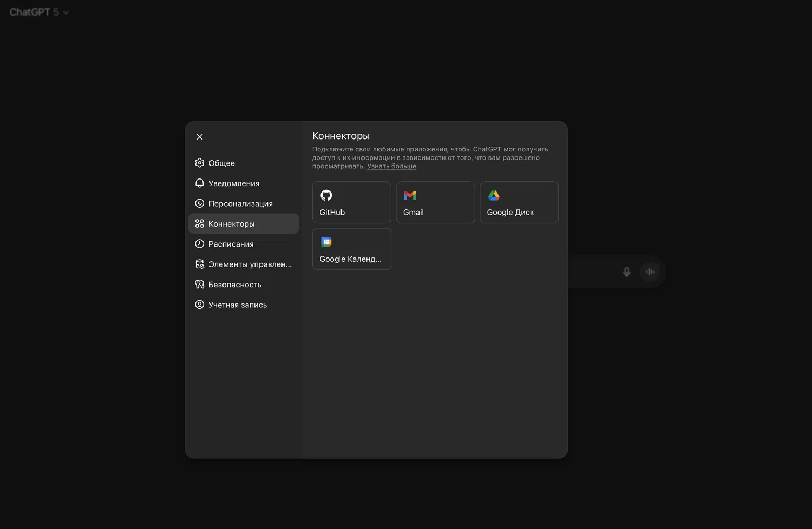Go to the Персонализация tab
Viewport: 812px width, 529px height.
point(244,203)
